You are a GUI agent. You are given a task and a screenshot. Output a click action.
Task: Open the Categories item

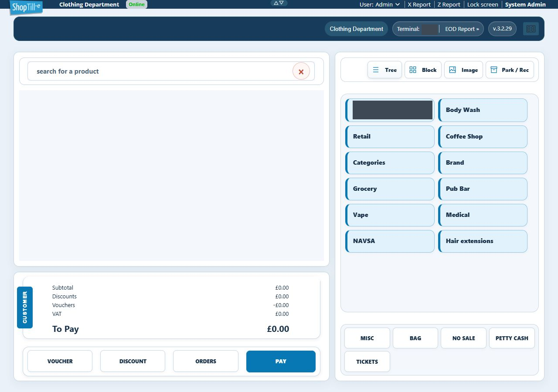[x=390, y=163]
